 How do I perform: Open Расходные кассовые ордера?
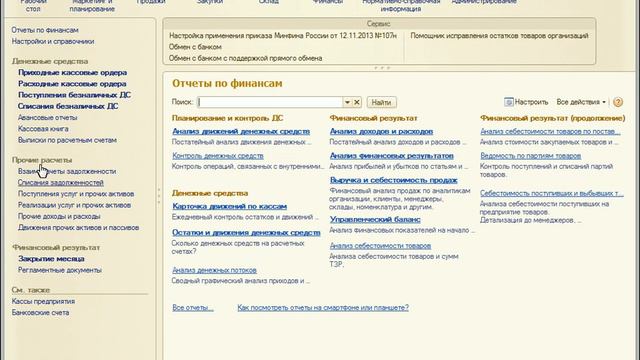[72, 84]
